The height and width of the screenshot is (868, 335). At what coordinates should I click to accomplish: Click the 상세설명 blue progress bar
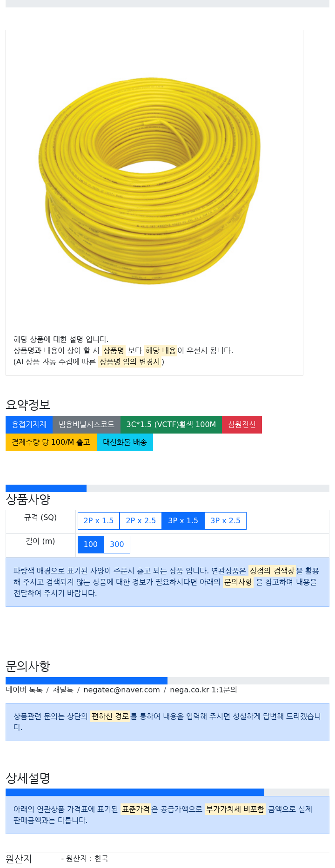[135, 792]
